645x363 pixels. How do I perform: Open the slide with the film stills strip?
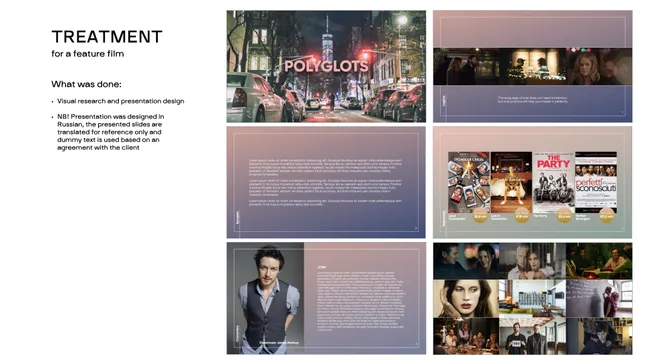532,66
